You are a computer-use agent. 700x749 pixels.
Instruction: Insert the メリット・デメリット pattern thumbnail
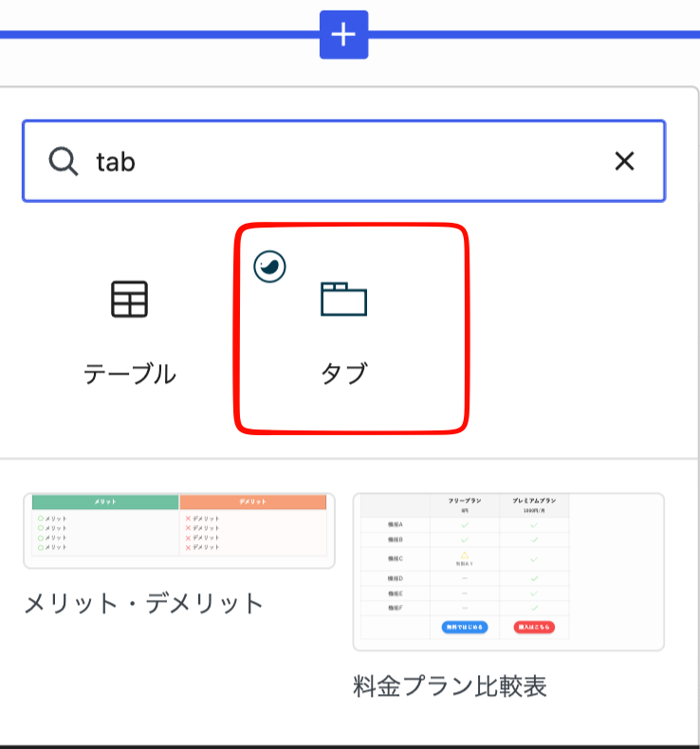[x=179, y=531]
